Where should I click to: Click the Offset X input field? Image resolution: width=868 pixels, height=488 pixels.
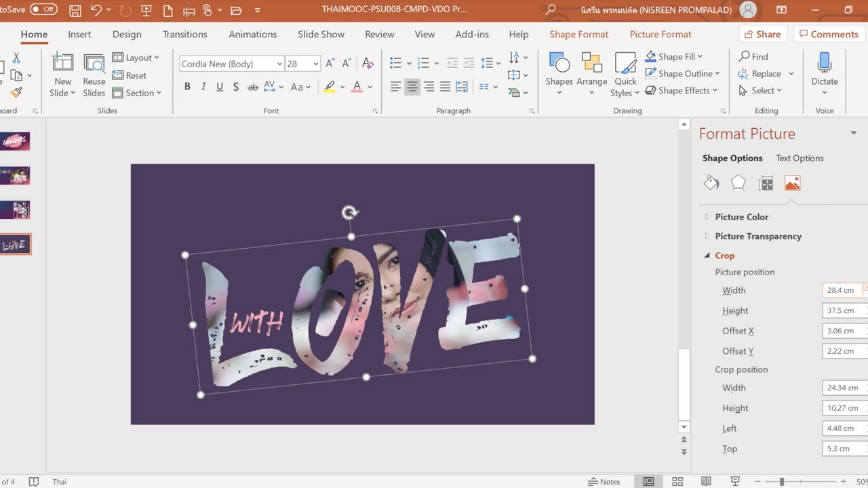tap(844, 331)
